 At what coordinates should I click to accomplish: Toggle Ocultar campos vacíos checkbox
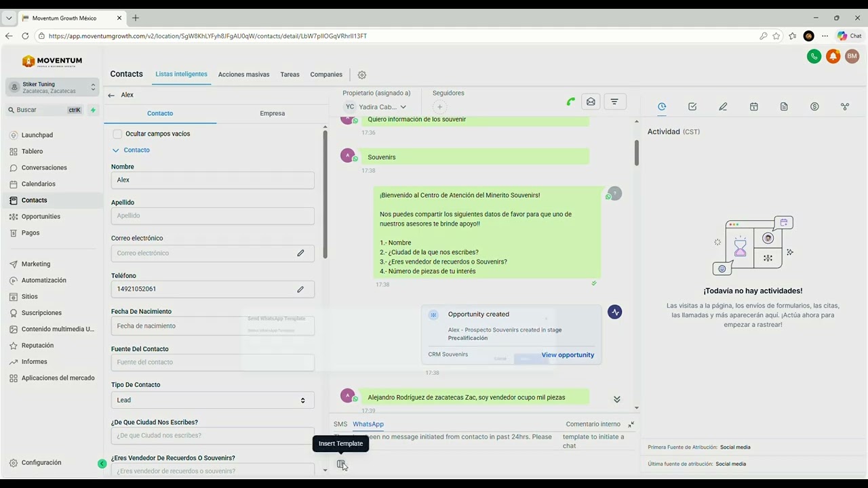tap(117, 134)
